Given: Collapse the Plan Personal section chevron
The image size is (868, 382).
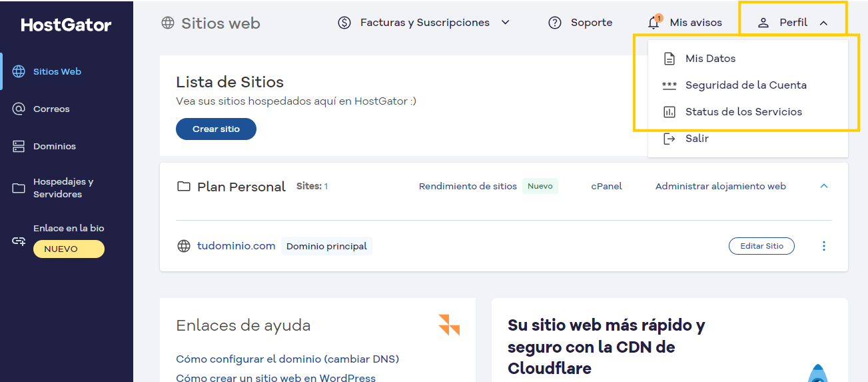Looking at the screenshot, I should coord(824,186).
